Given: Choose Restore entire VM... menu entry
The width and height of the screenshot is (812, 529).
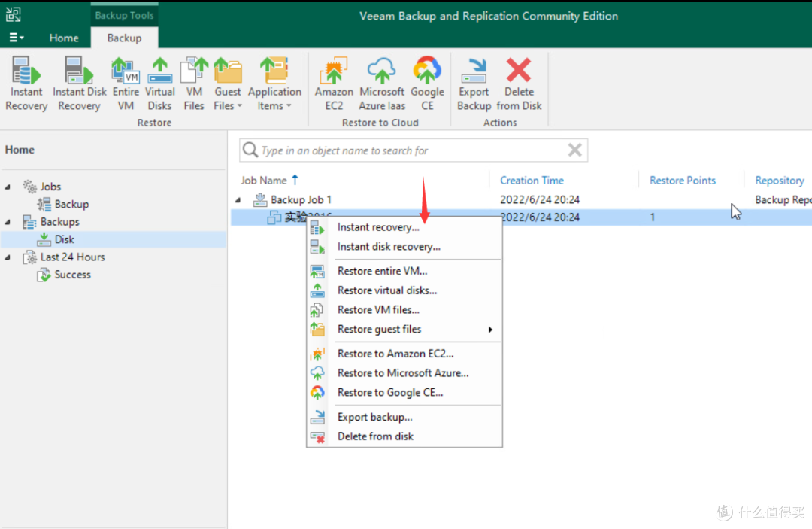Looking at the screenshot, I should click(x=404, y=271).
